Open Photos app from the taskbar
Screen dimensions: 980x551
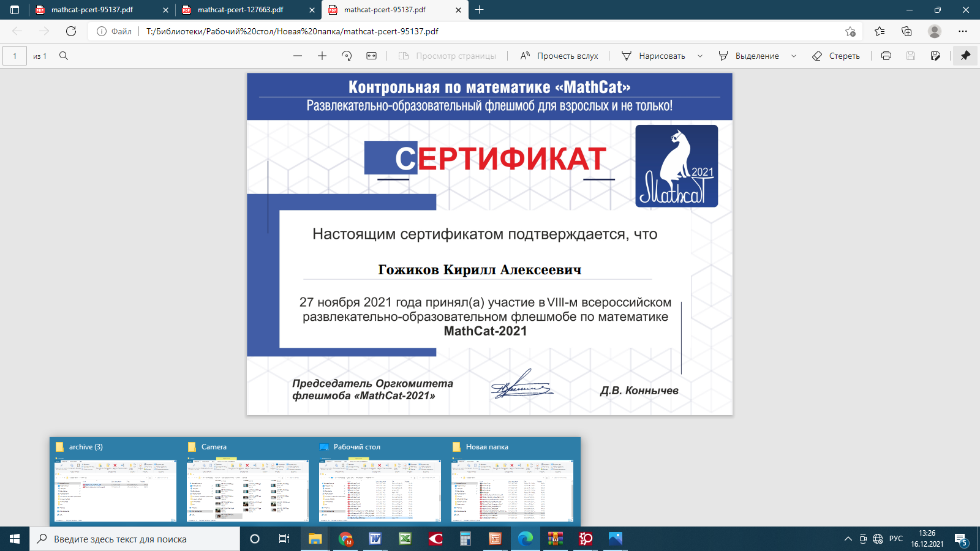[616, 539]
